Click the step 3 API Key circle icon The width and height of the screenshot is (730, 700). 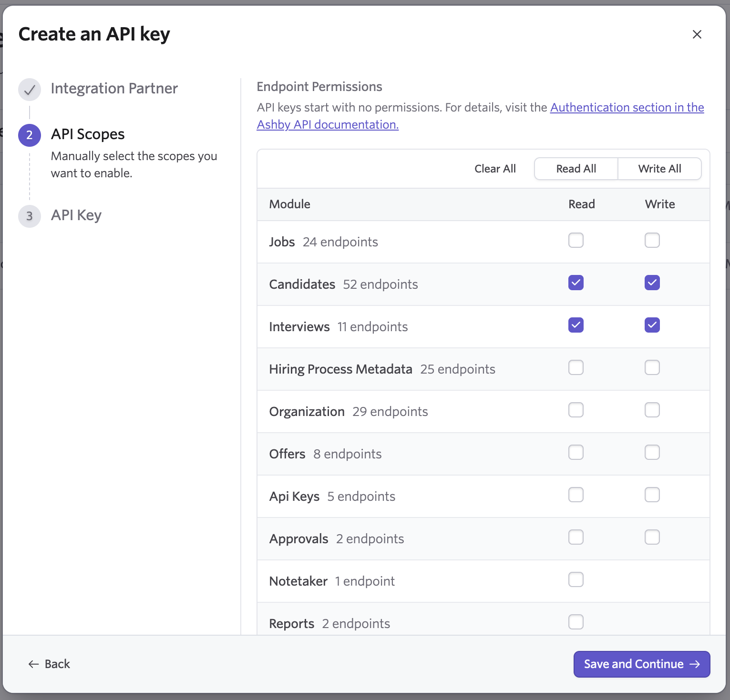[x=30, y=216]
